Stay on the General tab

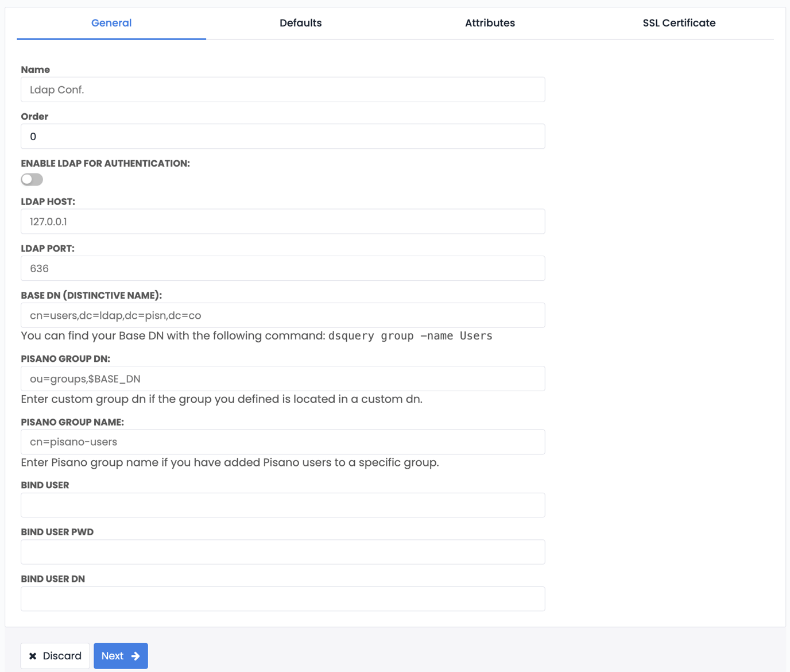coord(111,23)
